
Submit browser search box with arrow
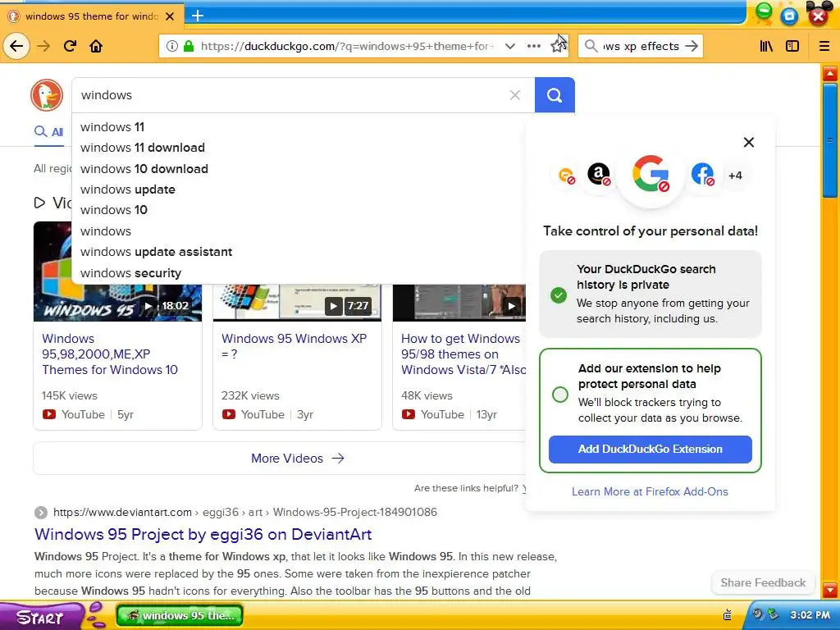tap(692, 46)
